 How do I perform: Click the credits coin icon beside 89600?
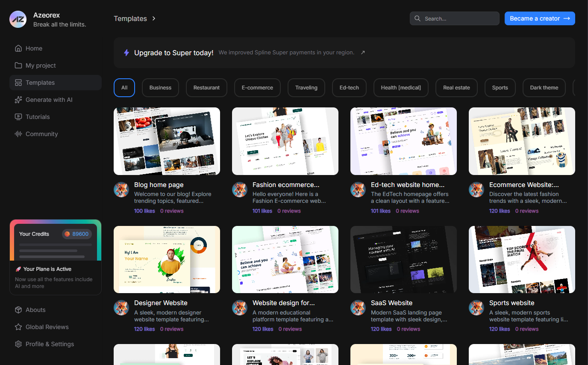point(67,234)
